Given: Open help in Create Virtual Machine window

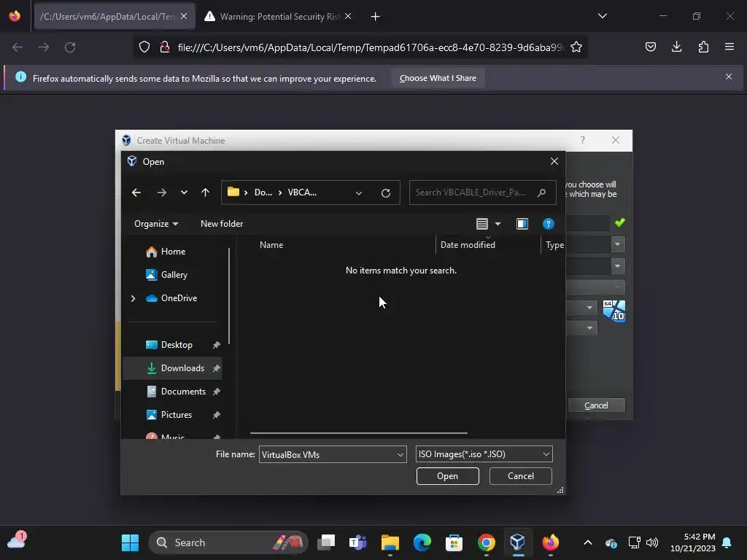Looking at the screenshot, I should [582, 140].
